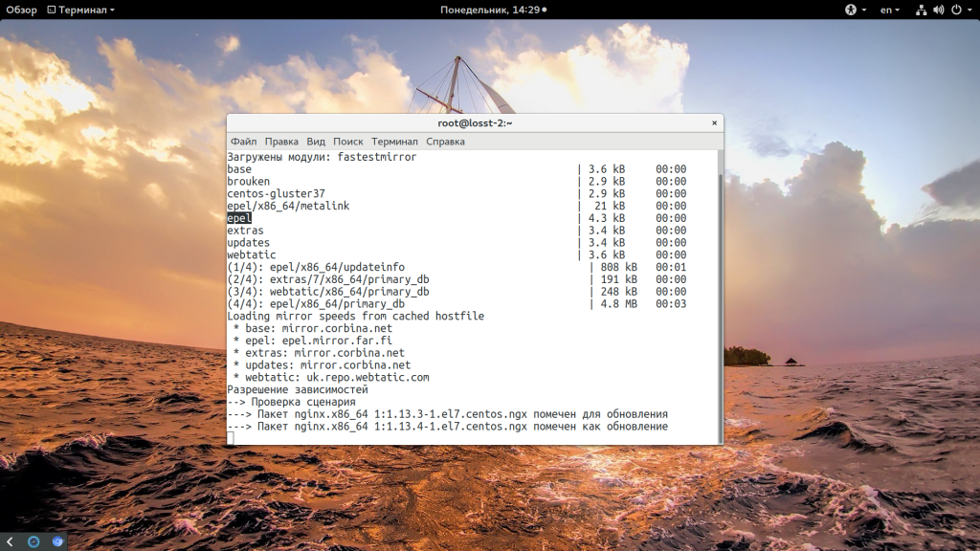Click the volume speaker icon
The height and width of the screenshot is (551, 980).
point(938,10)
